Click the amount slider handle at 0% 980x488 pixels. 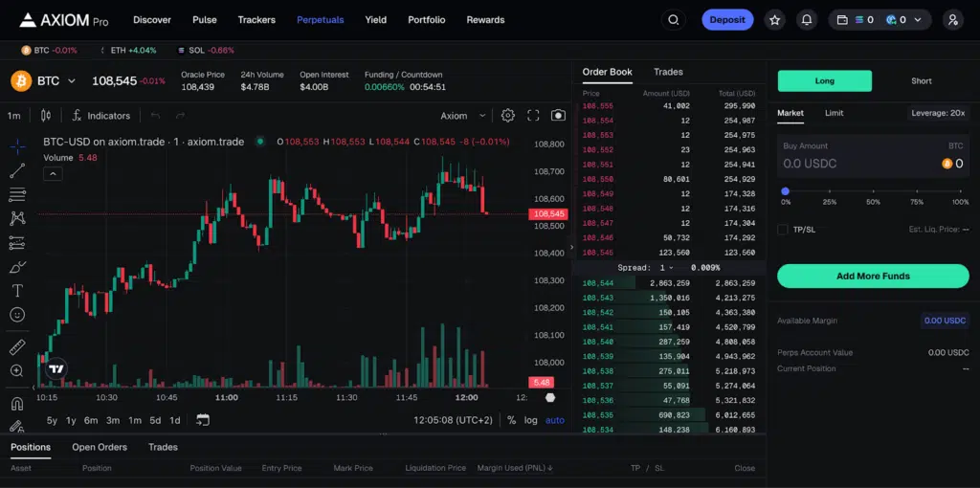pyautogui.click(x=785, y=191)
